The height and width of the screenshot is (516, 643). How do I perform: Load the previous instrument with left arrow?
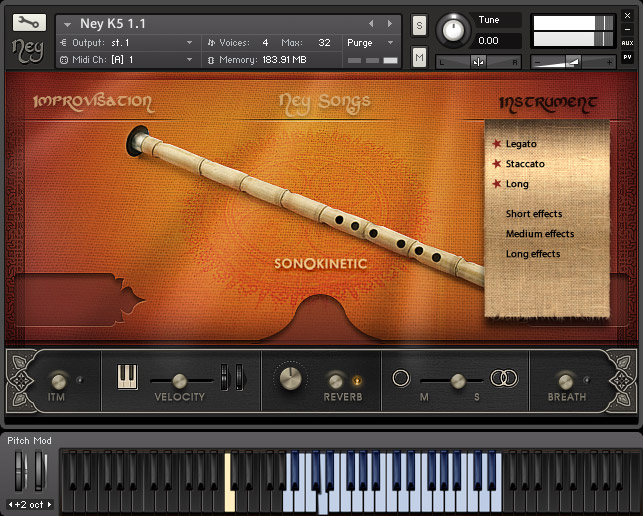(371, 24)
